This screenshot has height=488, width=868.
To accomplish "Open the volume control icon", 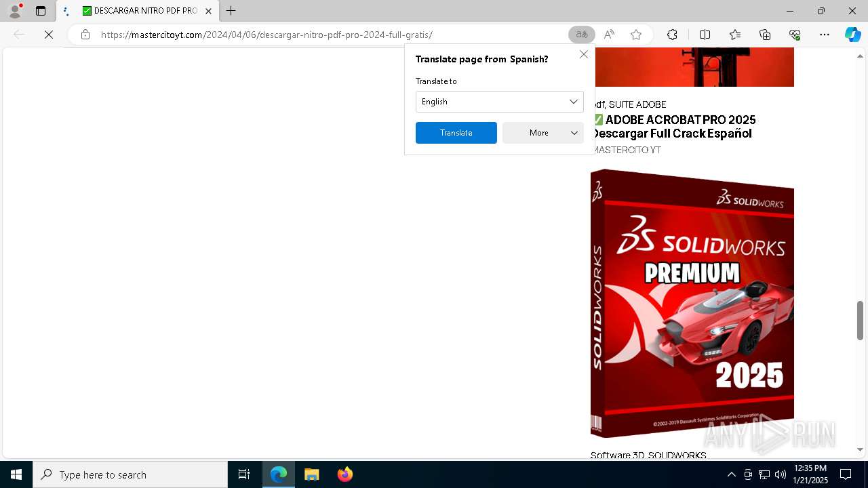I will click(781, 474).
